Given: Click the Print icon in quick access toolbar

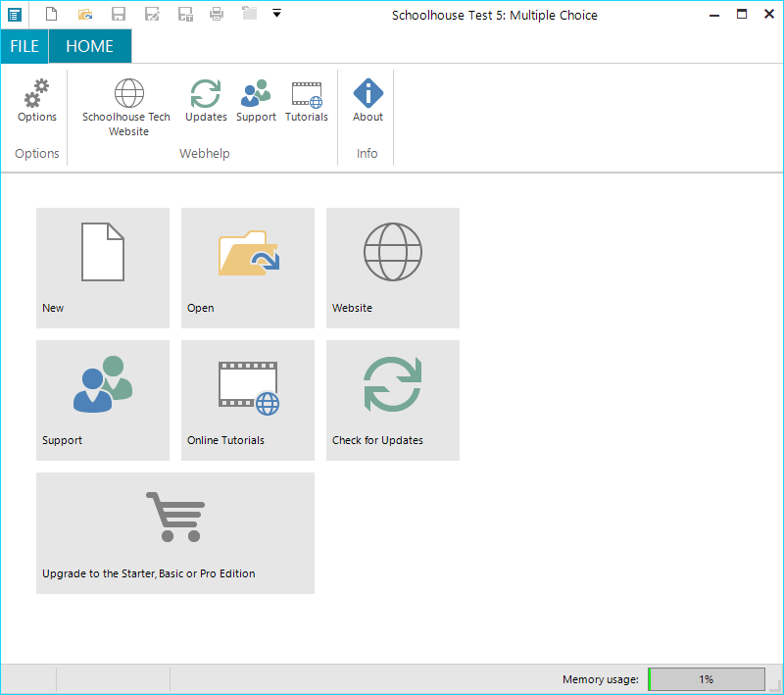Looking at the screenshot, I should click(x=217, y=14).
